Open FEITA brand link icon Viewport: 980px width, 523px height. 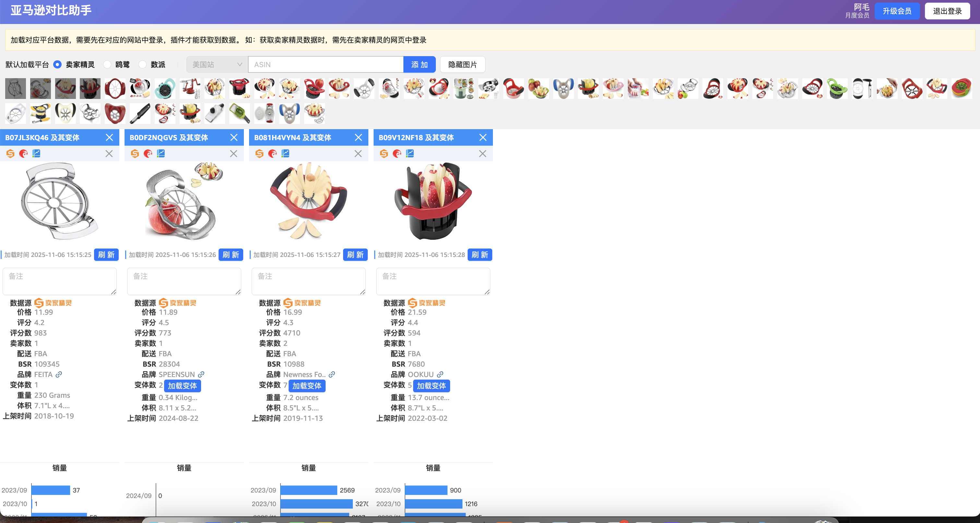[59, 374]
